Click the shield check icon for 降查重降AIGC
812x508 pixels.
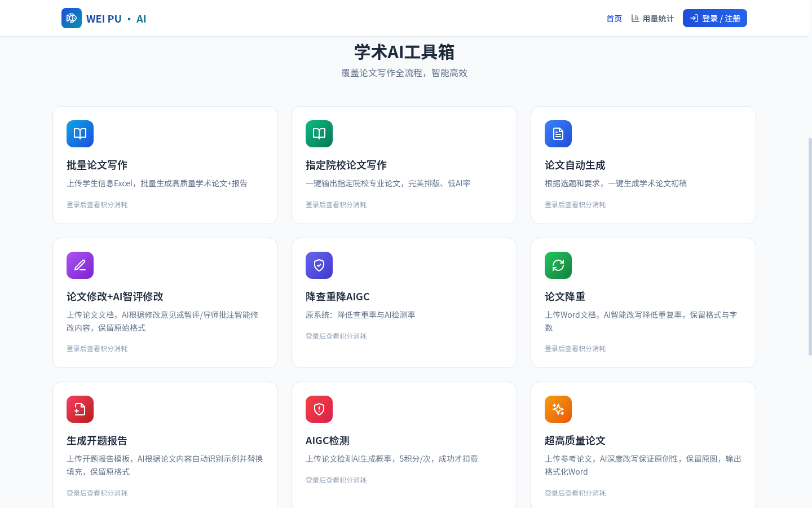319,265
